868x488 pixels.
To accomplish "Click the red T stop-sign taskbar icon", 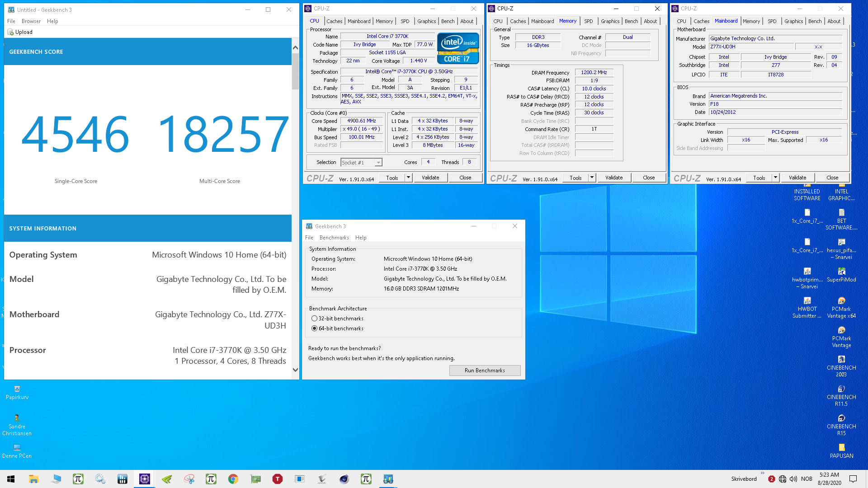I will (278, 479).
